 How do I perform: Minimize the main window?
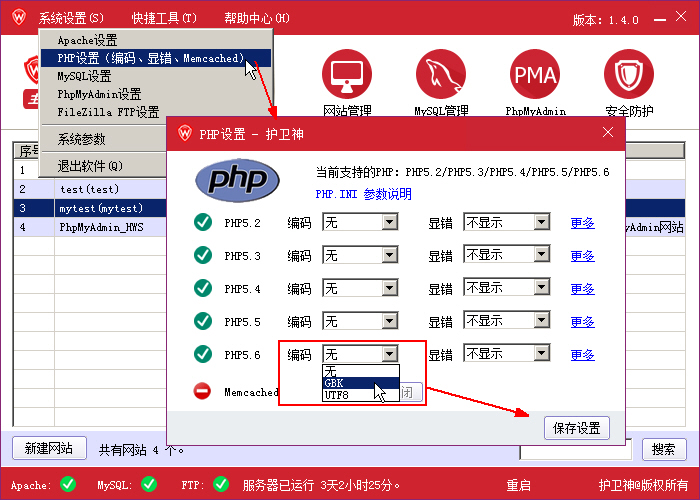coord(659,20)
